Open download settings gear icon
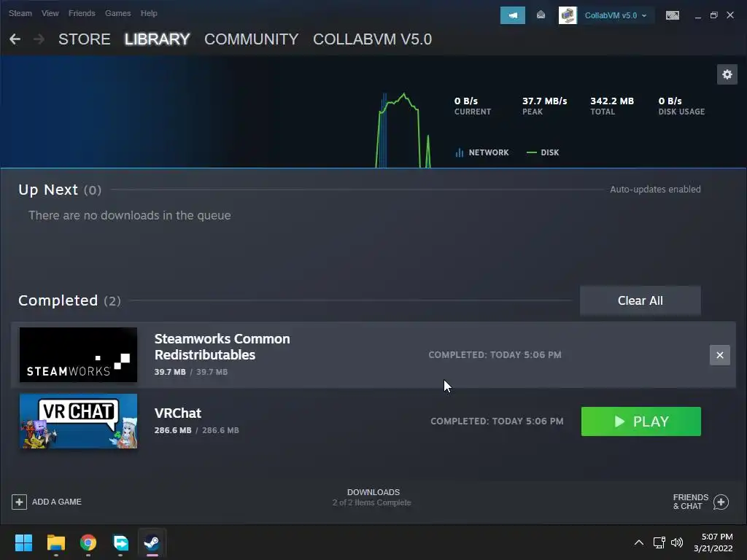The height and width of the screenshot is (560, 747). (x=727, y=74)
